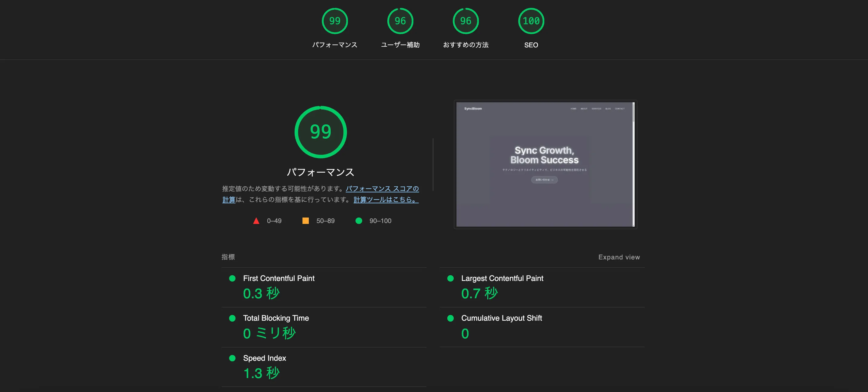
Task: Click the 50–89 legend range text
Action: click(x=325, y=221)
